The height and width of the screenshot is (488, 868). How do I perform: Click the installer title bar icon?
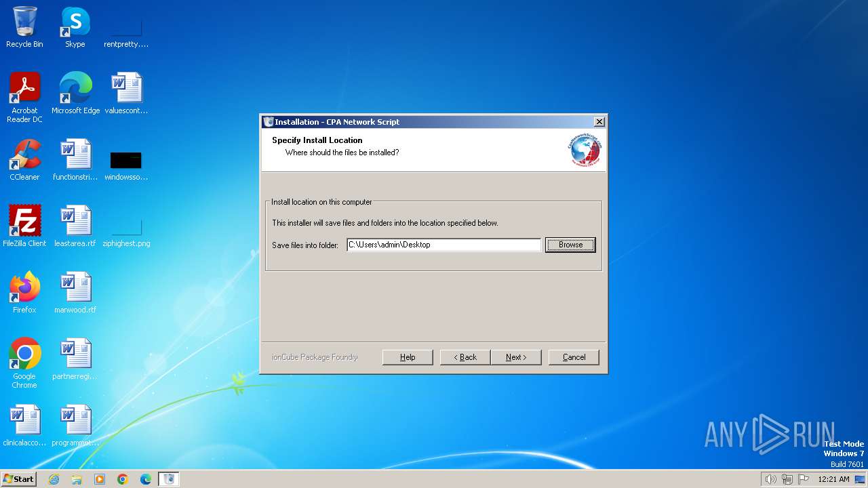tap(268, 122)
